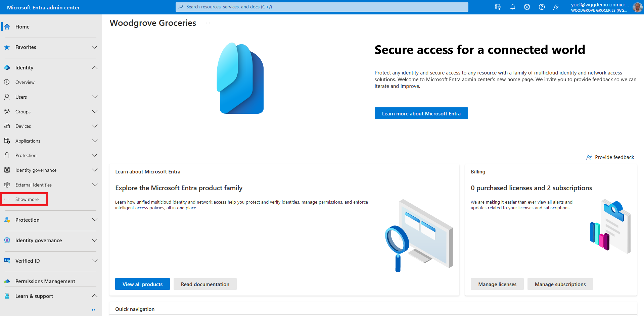Open the notifications bell icon

pyautogui.click(x=512, y=7)
